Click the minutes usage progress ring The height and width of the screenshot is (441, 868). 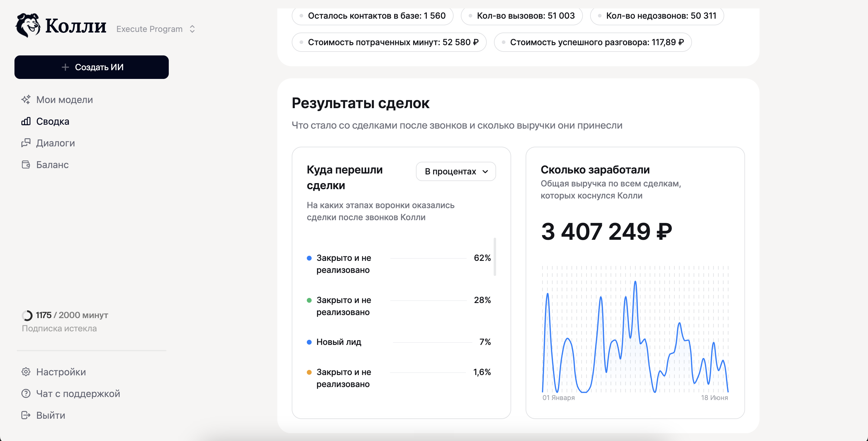27,315
